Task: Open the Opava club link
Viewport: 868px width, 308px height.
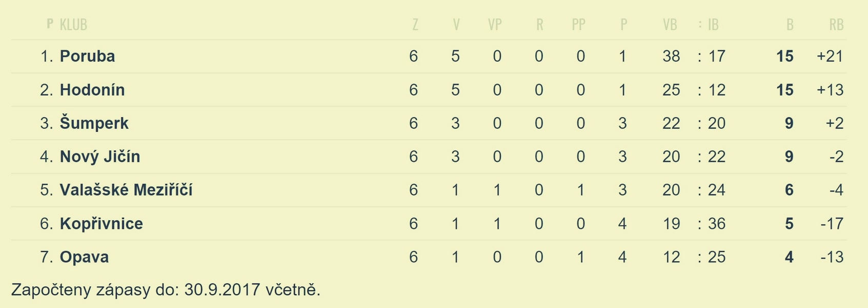Action: click(x=84, y=257)
